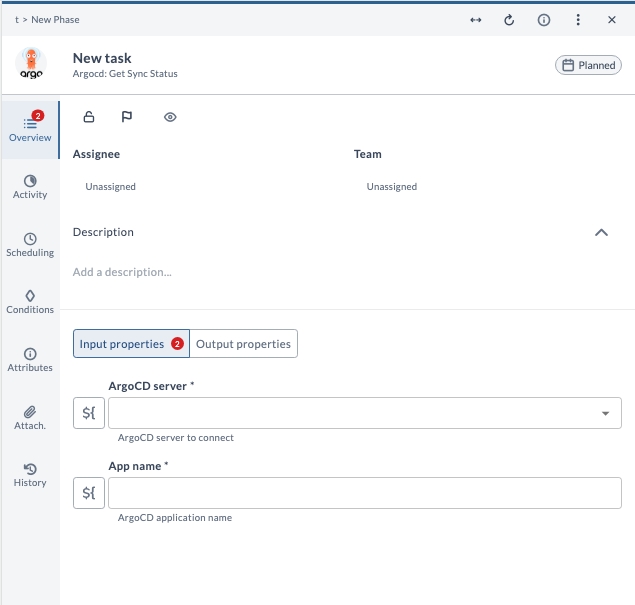The width and height of the screenshot is (635, 605).
Task: Switch to Output properties
Action: click(243, 344)
